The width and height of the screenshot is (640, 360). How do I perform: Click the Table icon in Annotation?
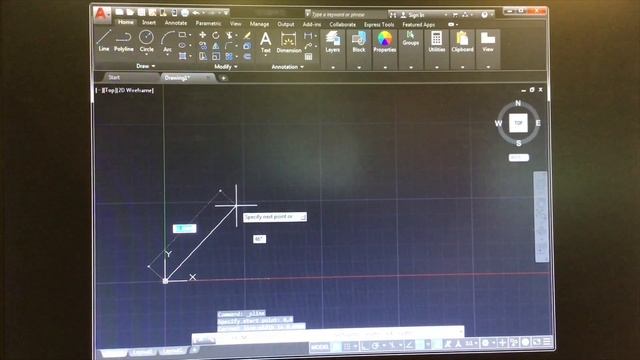pyautogui.click(x=309, y=57)
